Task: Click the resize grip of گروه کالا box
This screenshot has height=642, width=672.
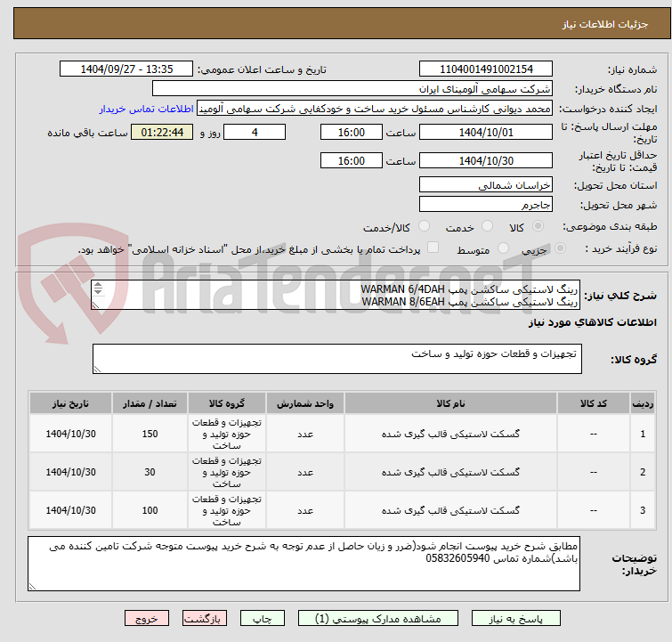Action: 97,370
